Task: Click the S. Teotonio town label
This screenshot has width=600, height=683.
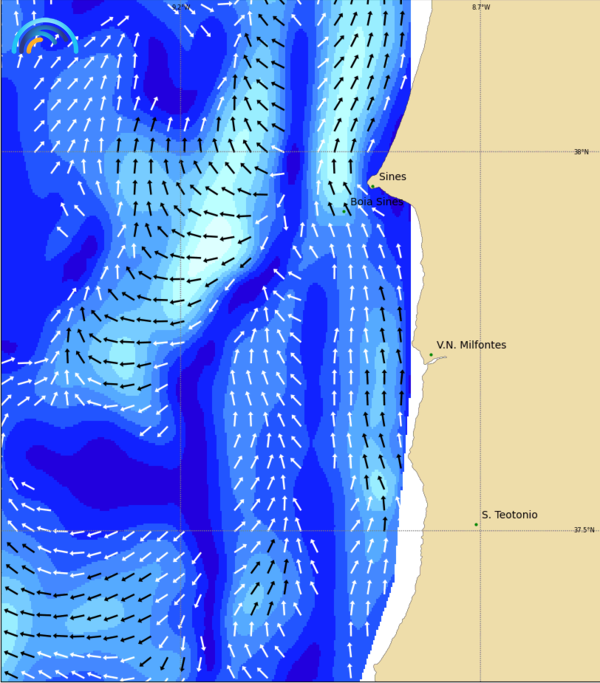Action: [509, 515]
